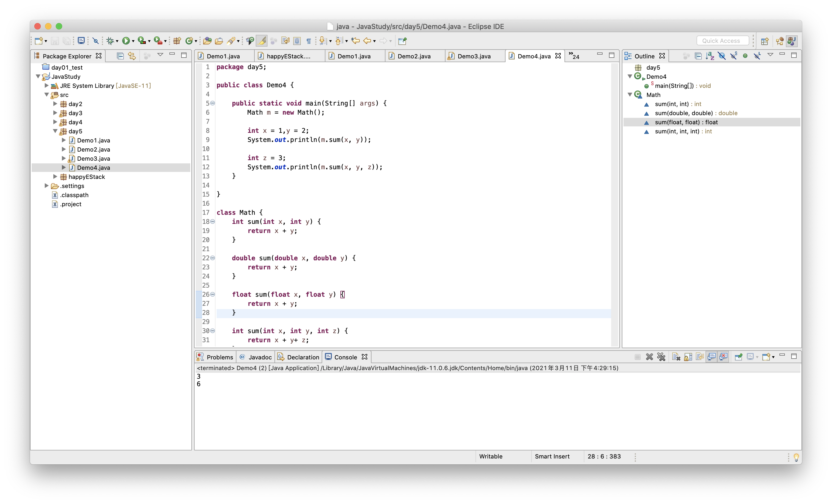Toggle Hide Local Types in Outline

[x=757, y=56]
